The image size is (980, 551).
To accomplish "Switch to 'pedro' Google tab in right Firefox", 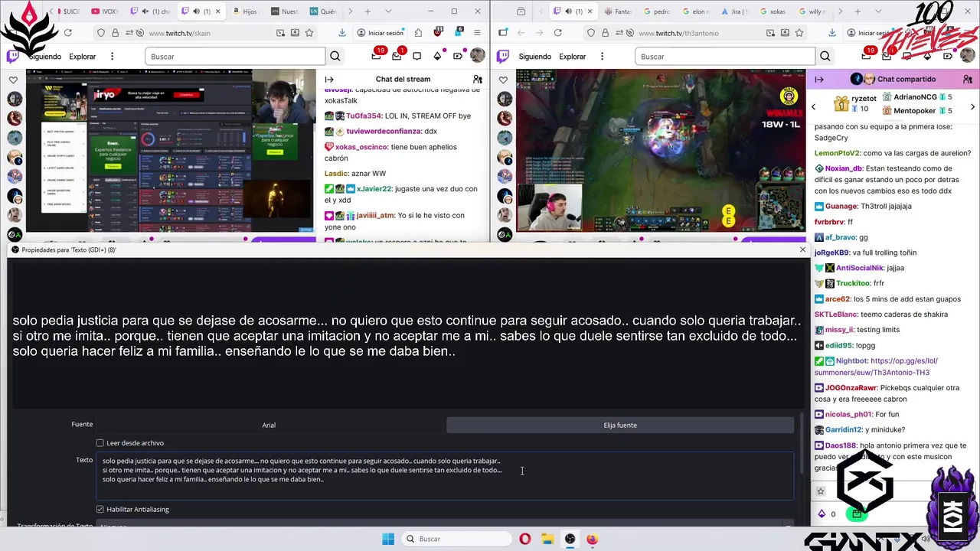I will [658, 11].
